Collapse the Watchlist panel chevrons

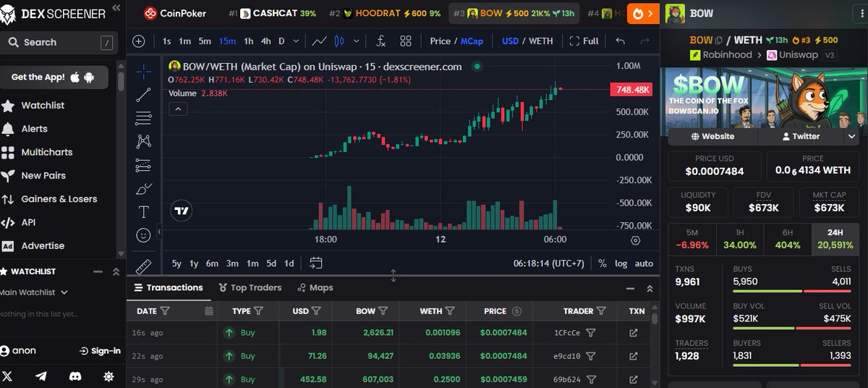116,271
